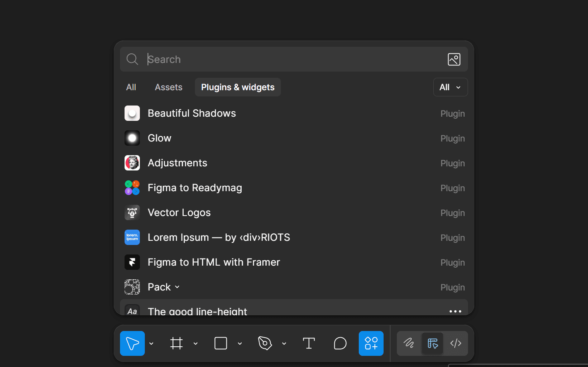Expand the Pack plugin submenu chevron
The width and height of the screenshot is (588, 367).
[177, 287]
